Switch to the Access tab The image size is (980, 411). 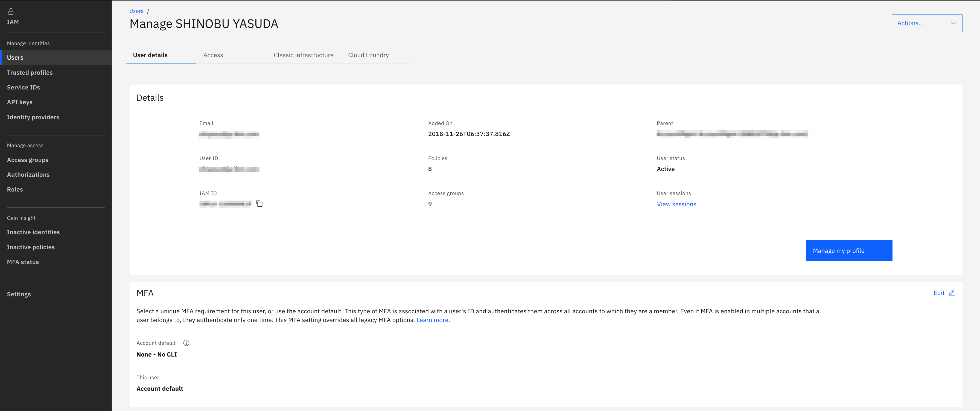(x=213, y=55)
